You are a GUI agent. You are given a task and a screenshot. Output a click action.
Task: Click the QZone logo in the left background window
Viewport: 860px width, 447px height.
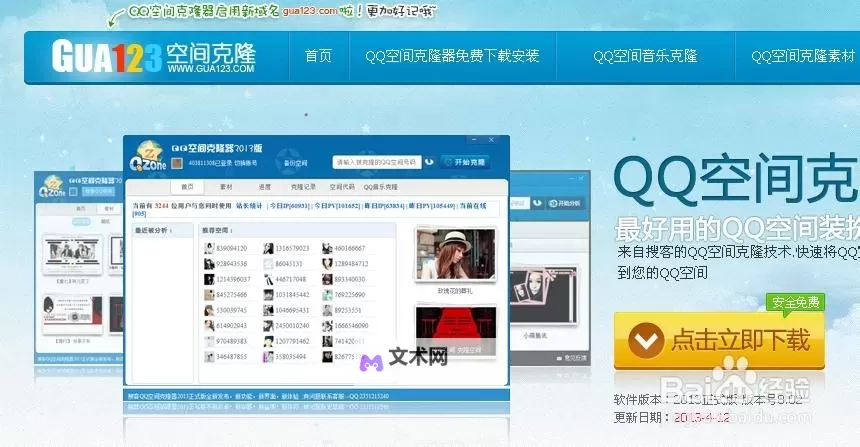[52, 187]
